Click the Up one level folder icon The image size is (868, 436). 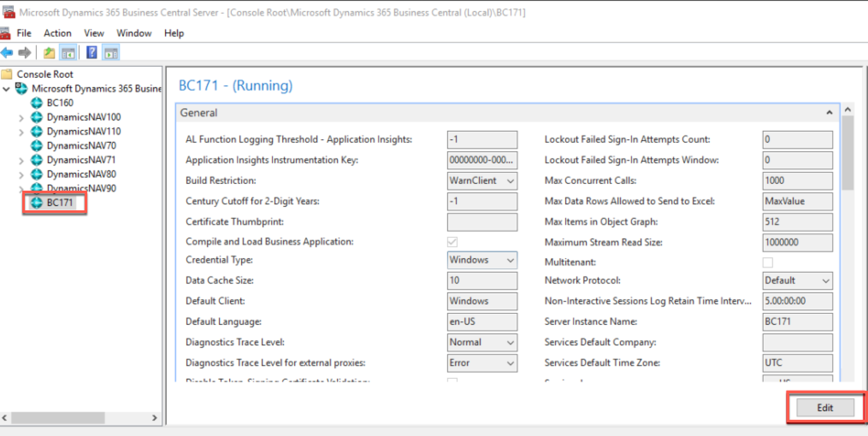click(49, 53)
